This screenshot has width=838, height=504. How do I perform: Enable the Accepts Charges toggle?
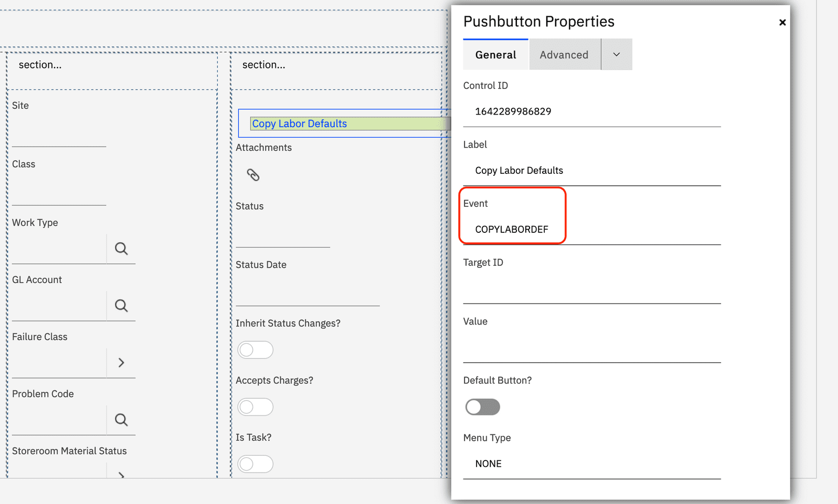(255, 407)
